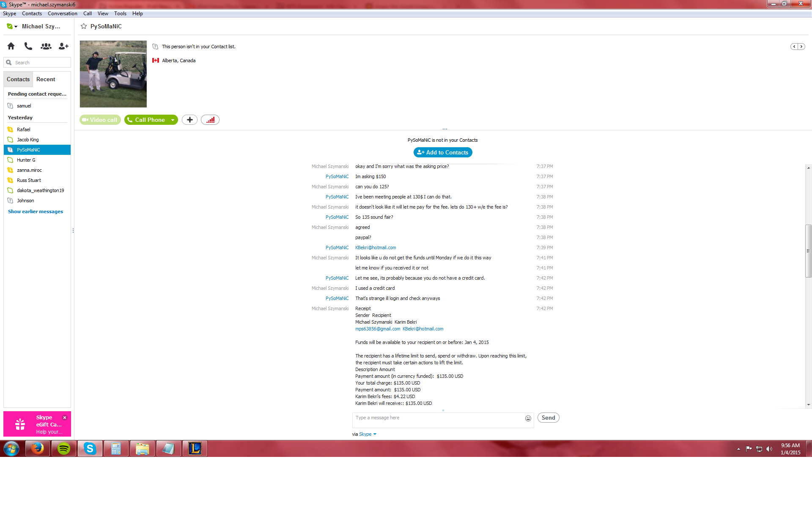Open conversation with Johnson

[x=37, y=201]
